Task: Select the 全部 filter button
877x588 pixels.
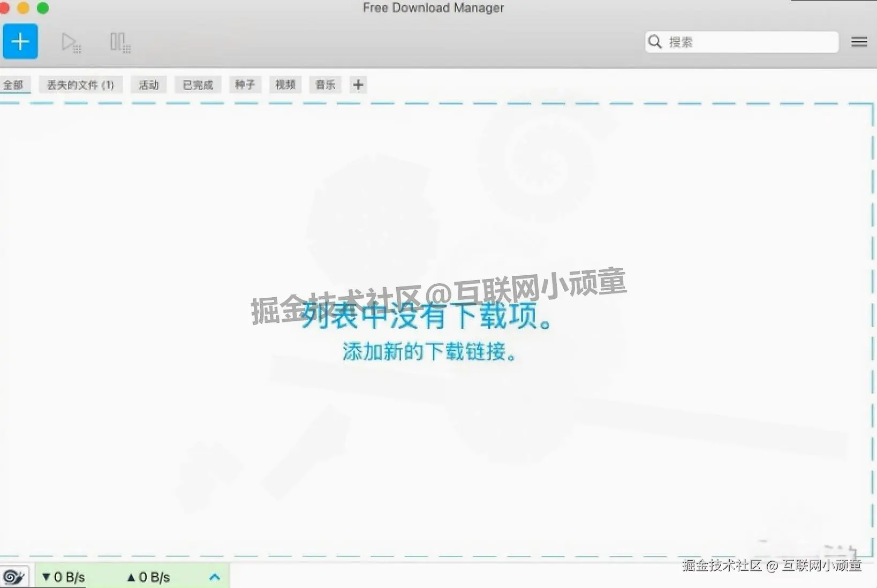Action: click(16, 85)
